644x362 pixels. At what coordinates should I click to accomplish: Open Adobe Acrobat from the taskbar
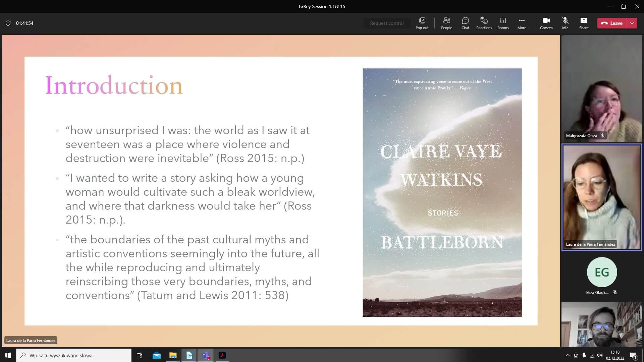click(x=222, y=355)
